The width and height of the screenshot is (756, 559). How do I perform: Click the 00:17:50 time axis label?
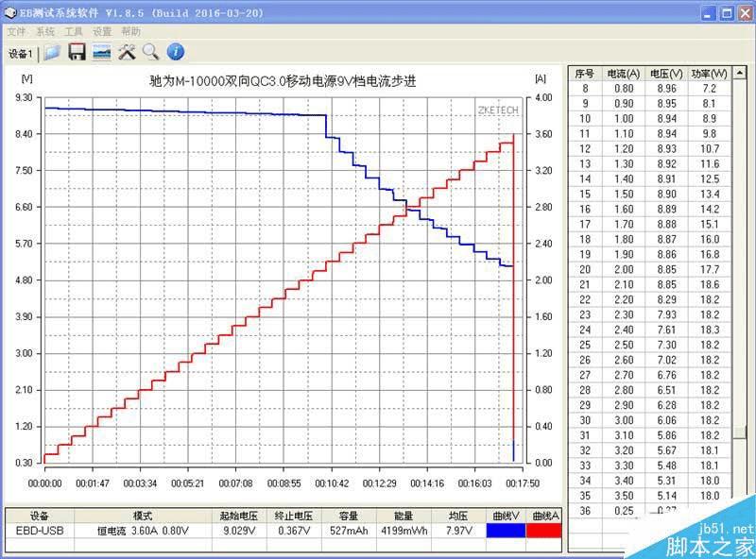523,483
